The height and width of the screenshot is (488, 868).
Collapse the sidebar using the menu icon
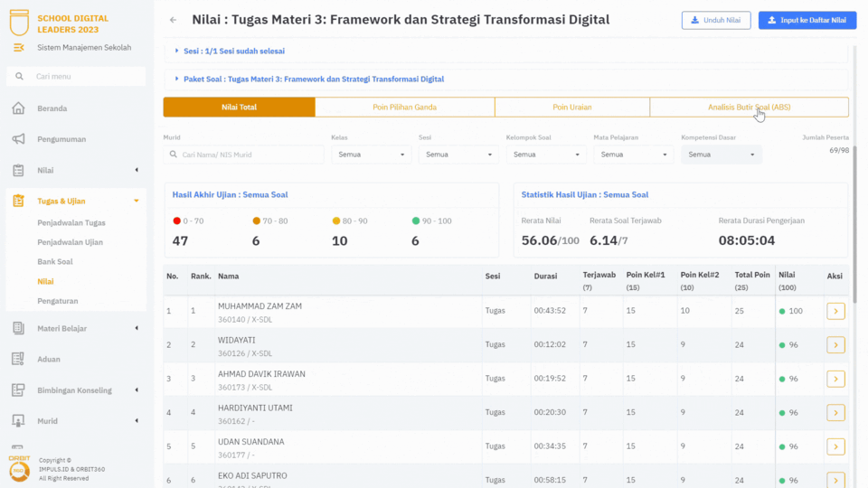(19, 47)
